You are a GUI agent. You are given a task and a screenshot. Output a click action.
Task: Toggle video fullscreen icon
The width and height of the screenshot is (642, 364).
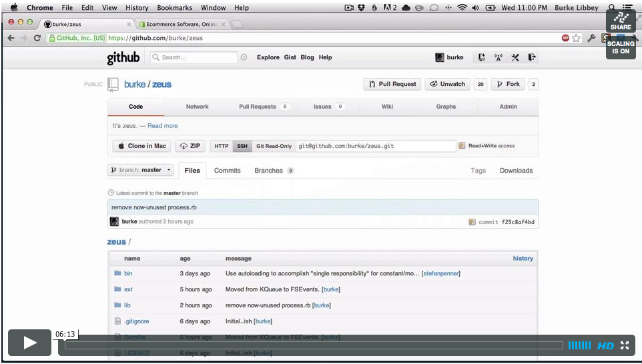[x=625, y=345]
